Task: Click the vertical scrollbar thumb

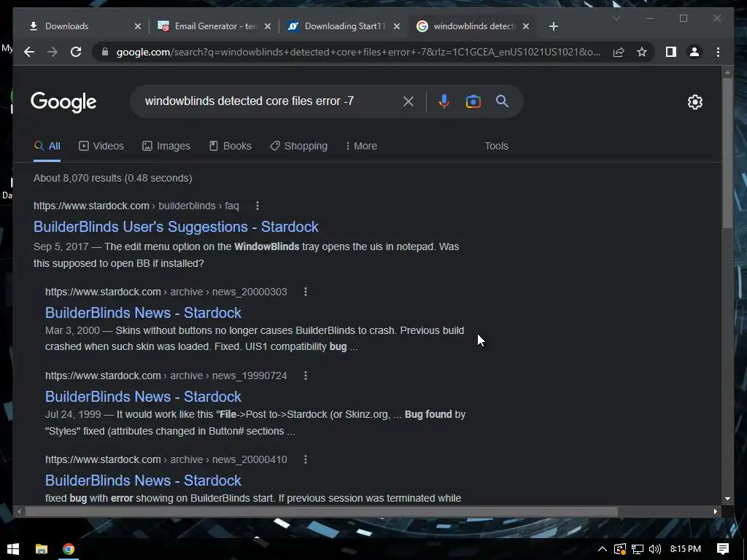Action: 727,152
